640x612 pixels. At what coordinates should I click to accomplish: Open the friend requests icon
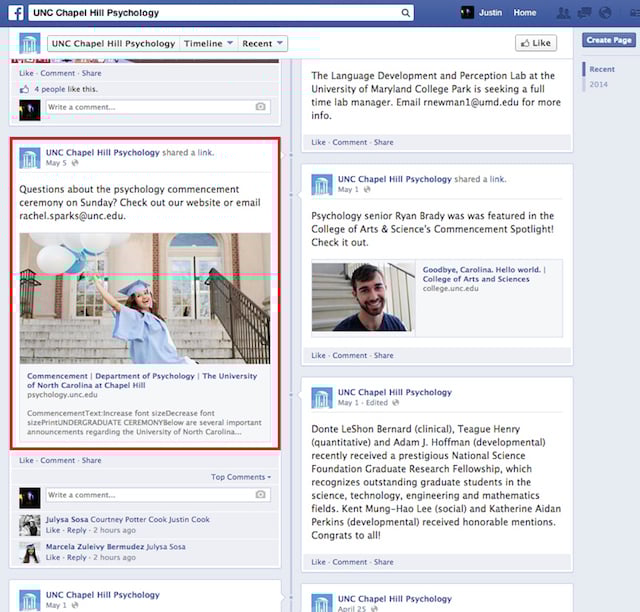pyautogui.click(x=563, y=13)
